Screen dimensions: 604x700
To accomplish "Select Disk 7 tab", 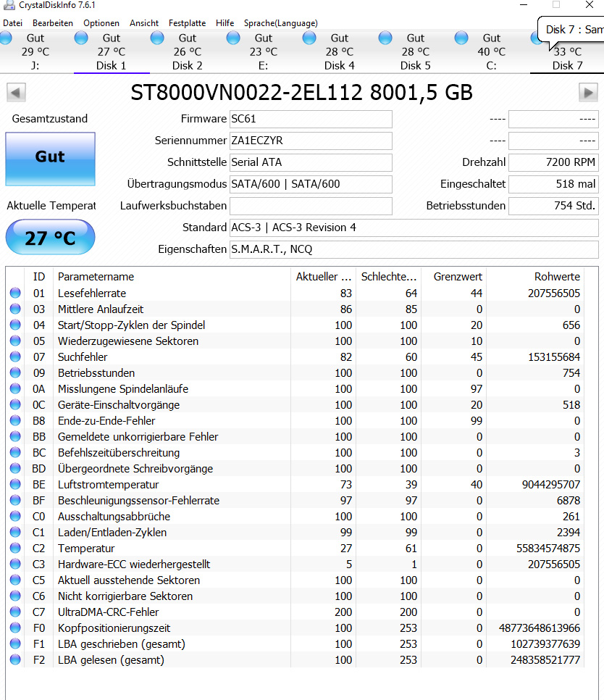I will point(567,59).
